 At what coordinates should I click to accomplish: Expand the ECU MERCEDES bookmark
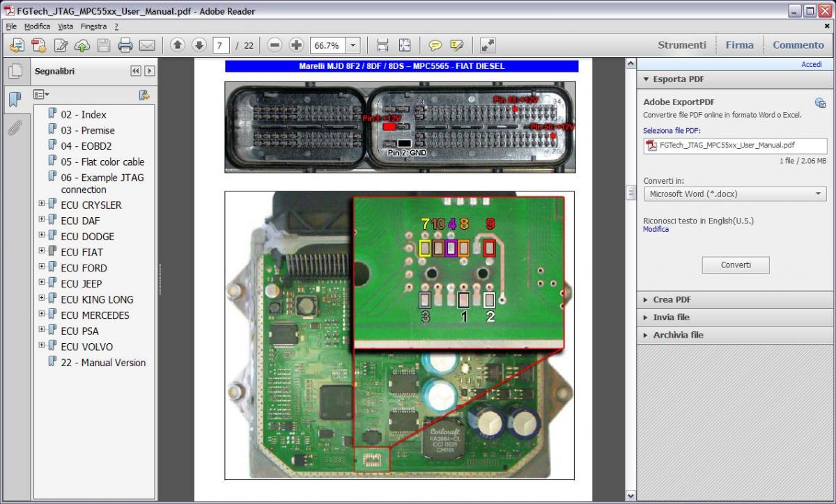[42, 314]
